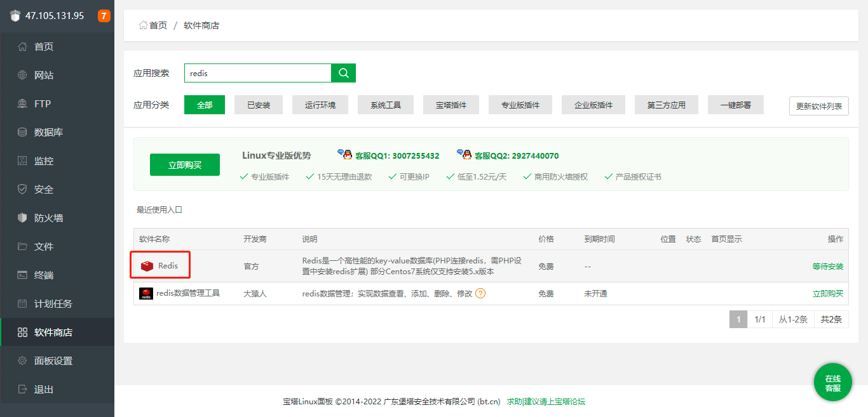
Task: Click the 退出 logout sidebar icon
Action: coord(22,389)
